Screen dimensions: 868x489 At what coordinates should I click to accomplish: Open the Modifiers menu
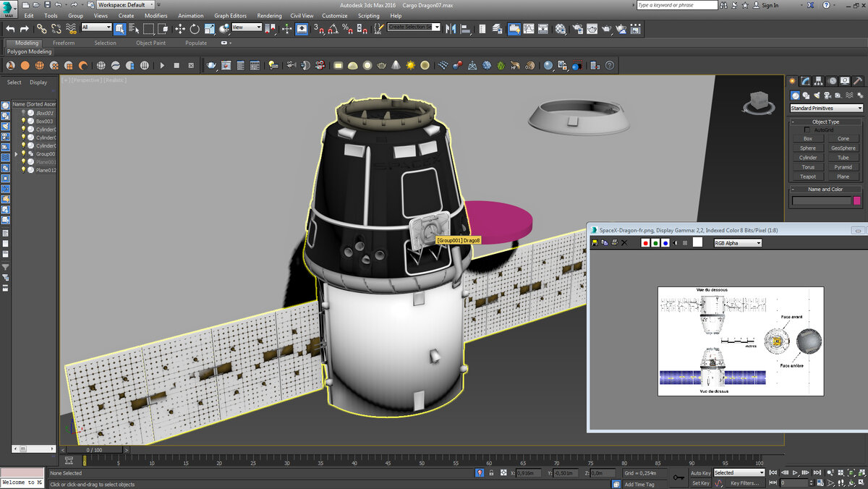click(x=156, y=15)
